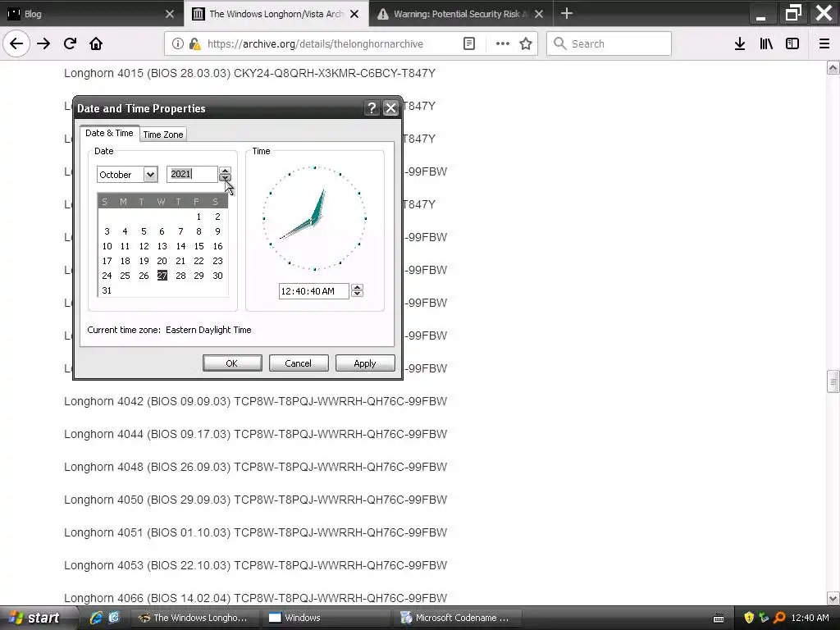Click the network connection tray icon
Viewport: 840px width, 630px height.
[x=764, y=618]
